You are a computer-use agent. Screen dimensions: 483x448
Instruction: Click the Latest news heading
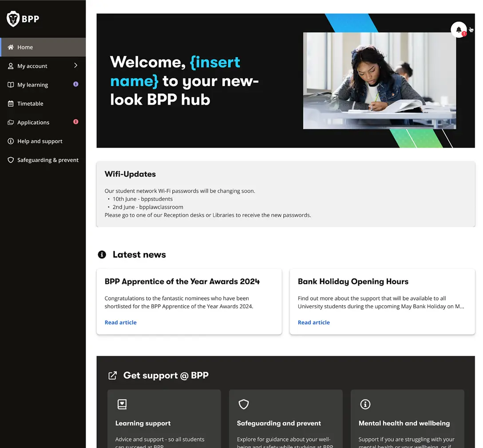(x=139, y=255)
